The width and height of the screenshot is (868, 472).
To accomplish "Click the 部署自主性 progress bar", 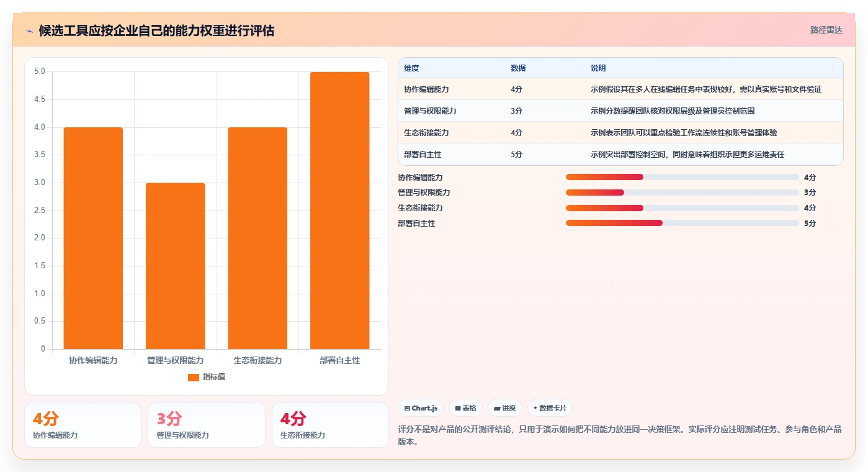I will coord(682,223).
